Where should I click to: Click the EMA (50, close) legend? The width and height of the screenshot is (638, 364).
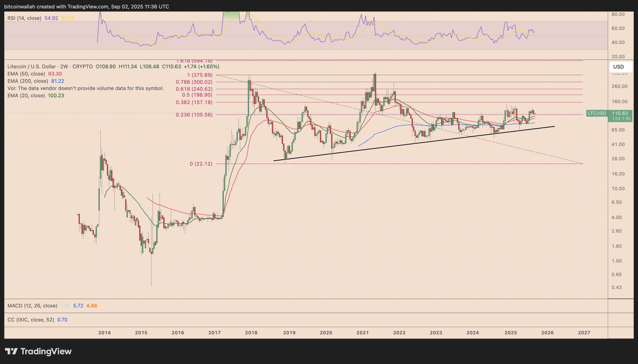pos(26,74)
